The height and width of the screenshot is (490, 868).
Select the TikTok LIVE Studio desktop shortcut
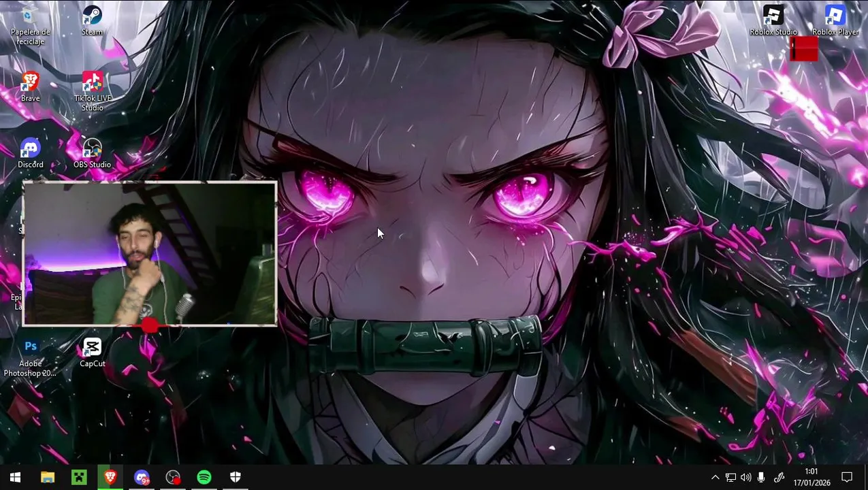(x=92, y=91)
